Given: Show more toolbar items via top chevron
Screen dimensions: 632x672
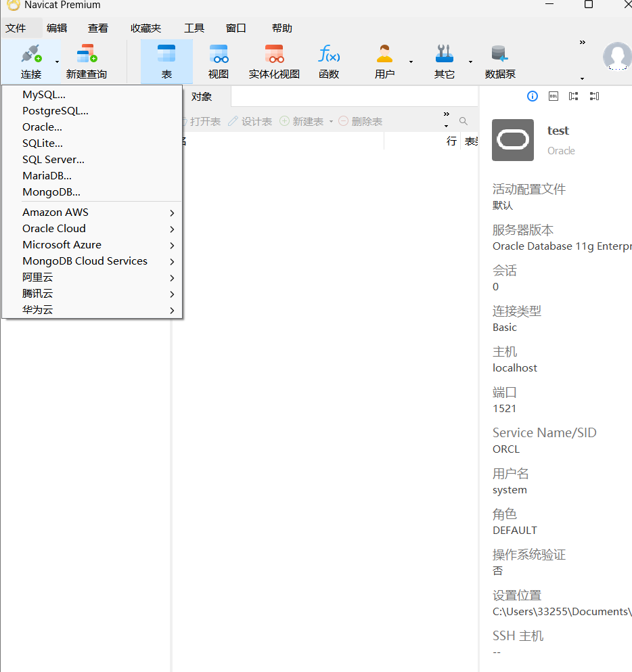Looking at the screenshot, I should click(583, 43).
